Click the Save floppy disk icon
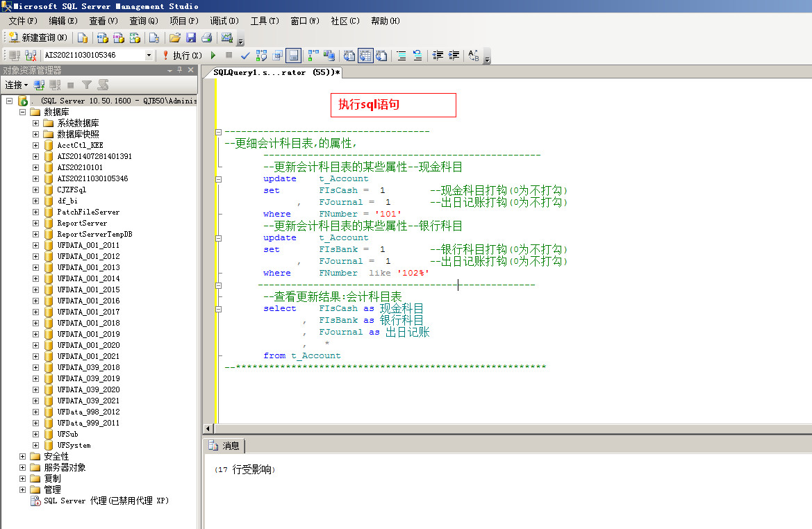Image resolution: width=812 pixels, height=529 pixels. pos(190,37)
